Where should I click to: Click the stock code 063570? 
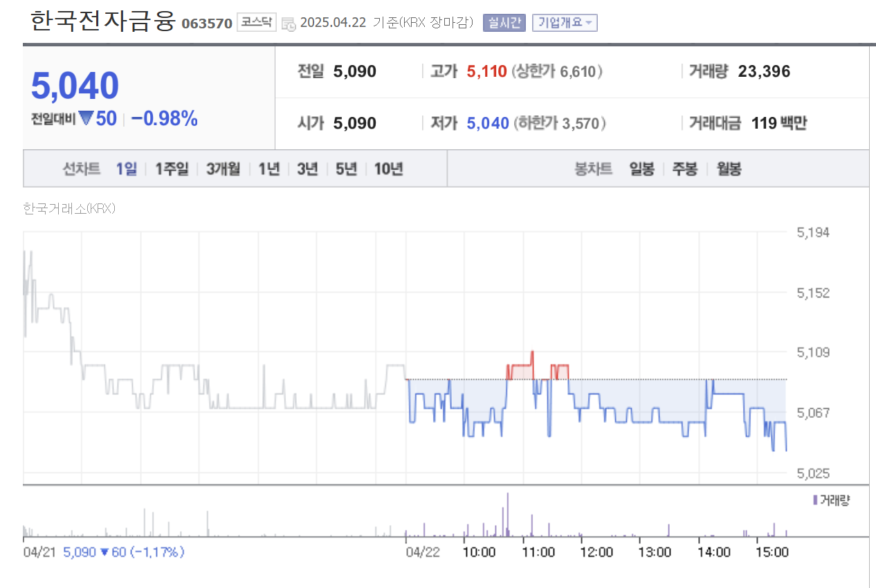pos(207,24)
